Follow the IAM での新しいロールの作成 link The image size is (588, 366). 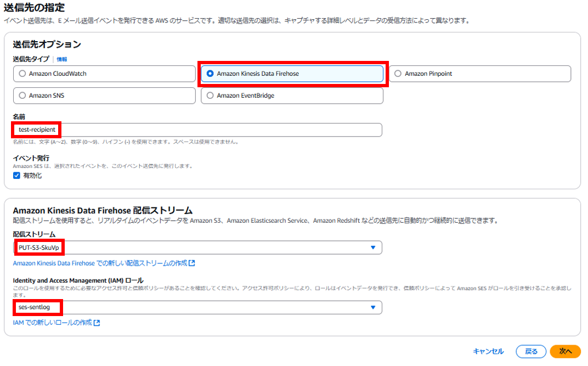tap(53, 323)
